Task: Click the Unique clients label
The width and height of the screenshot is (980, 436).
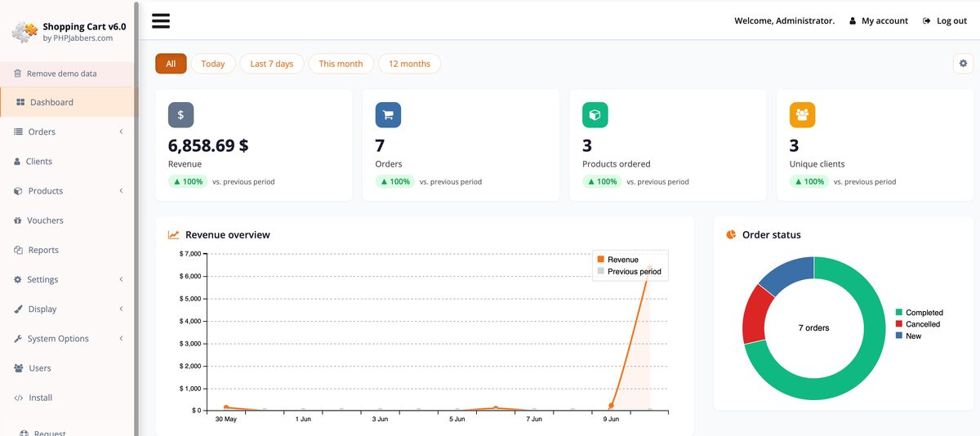Action: tap(817, 164)
